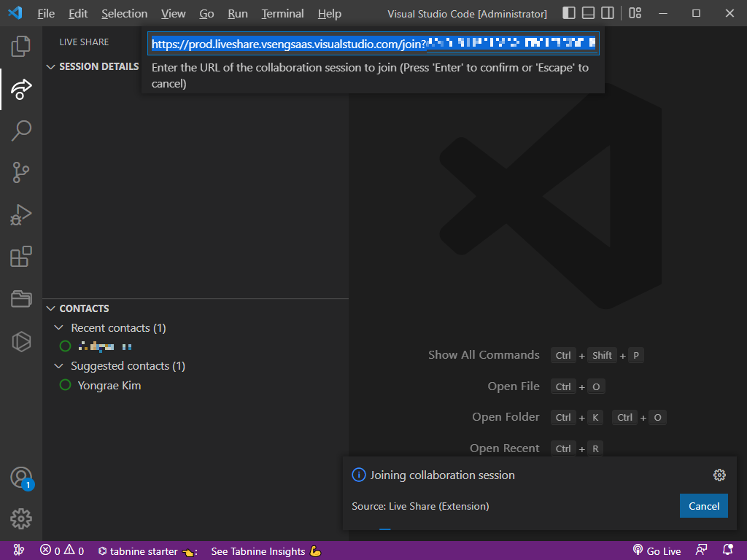The width and height of the screenshot is (747, 560).
Task: Open the Run and Debug view
Action: [21, 214]
